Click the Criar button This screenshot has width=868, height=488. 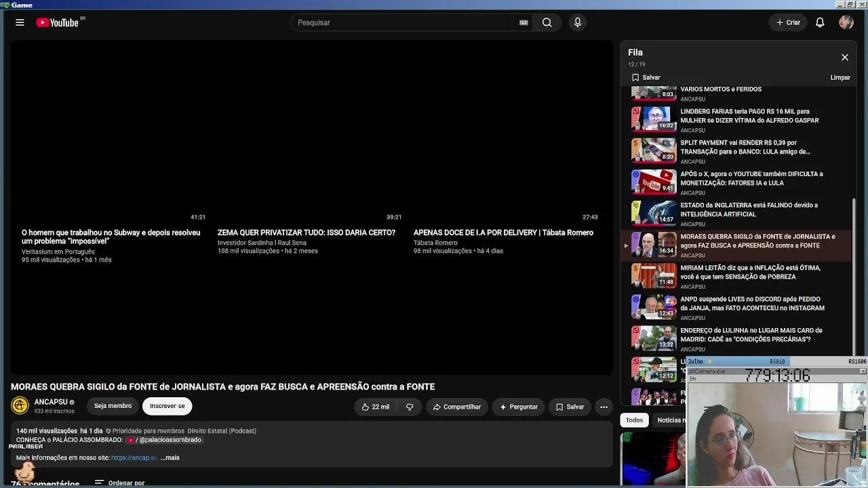[789, 22]
